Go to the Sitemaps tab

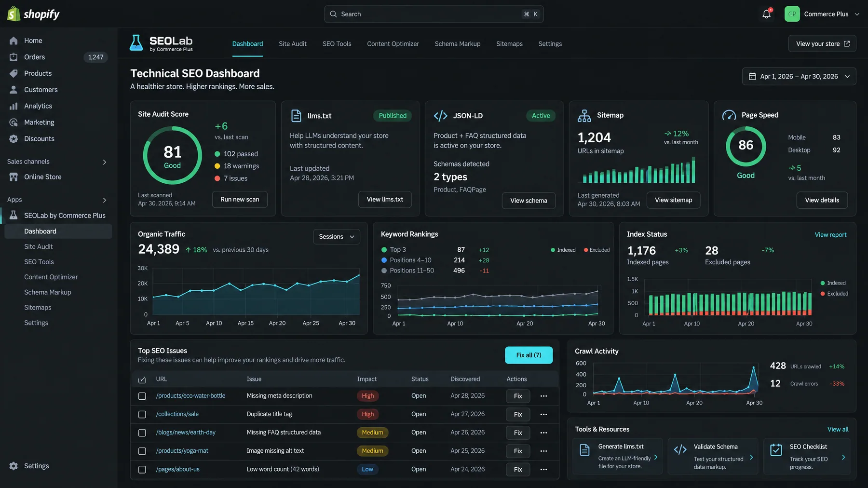pos(509,44)
